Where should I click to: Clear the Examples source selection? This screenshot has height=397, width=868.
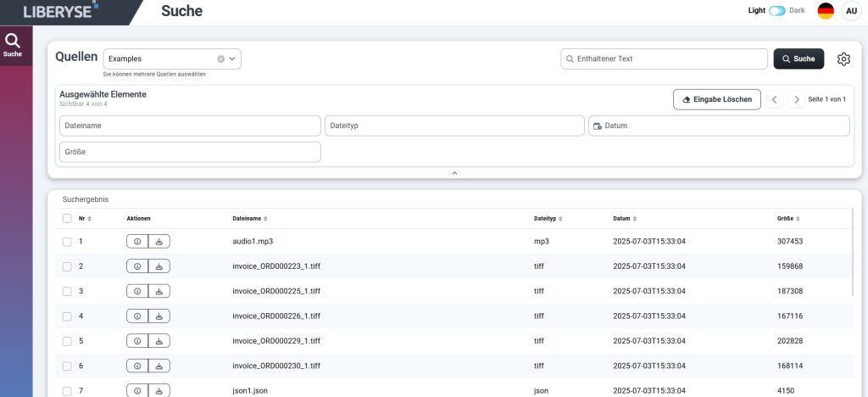(x=220, y=59)
